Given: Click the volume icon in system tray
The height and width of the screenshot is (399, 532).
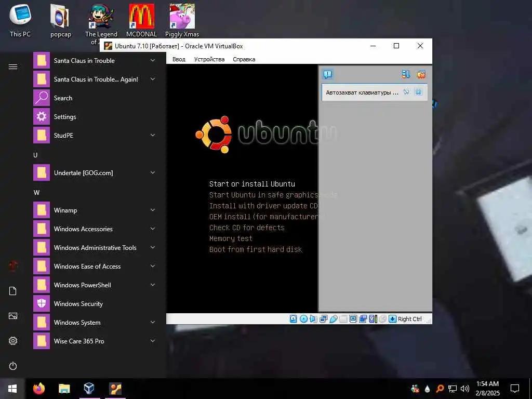Looking at the screenshot, I should coord(465,389).
